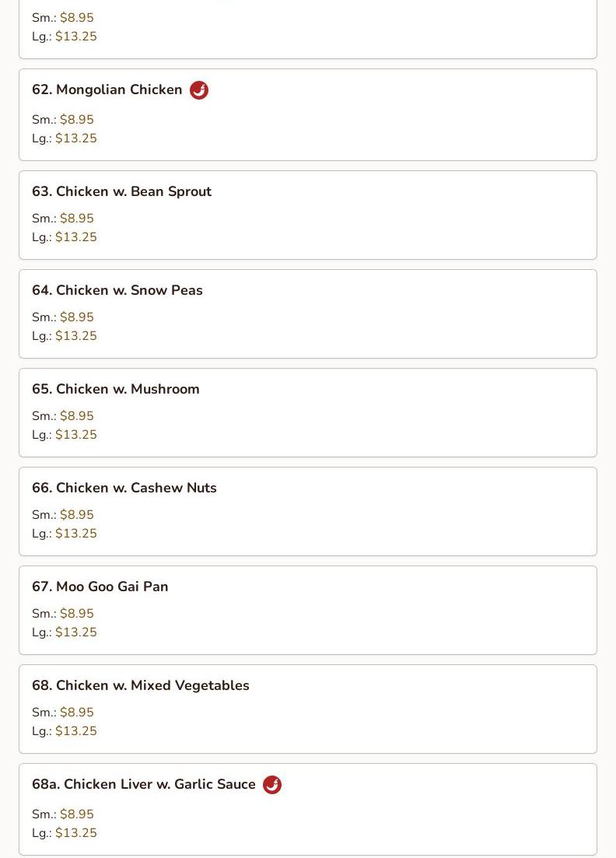Screen dimensions: 616x858
Task: Click large $13.25 price for Snow Peas chicken
Action: click(75, 336)
